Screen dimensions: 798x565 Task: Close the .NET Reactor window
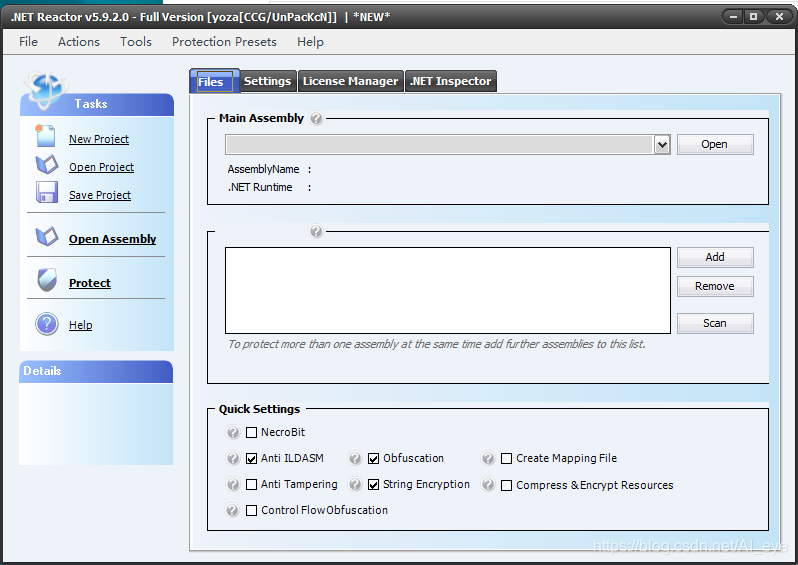point(778,17)
